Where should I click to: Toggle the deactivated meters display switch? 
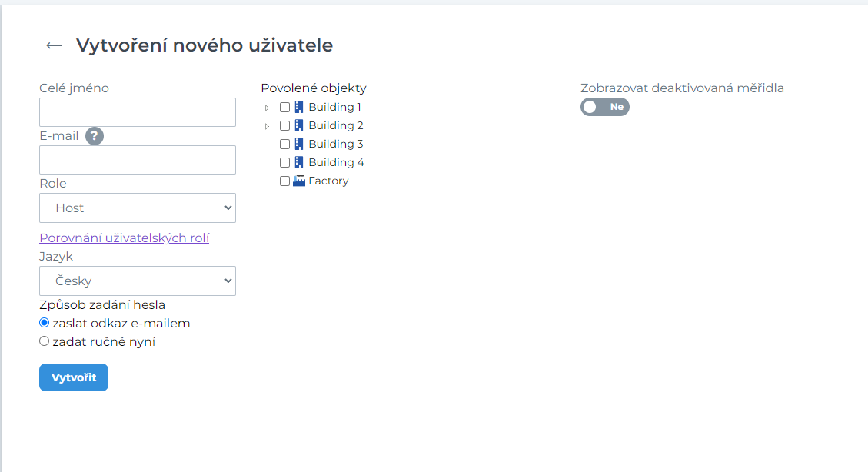pyautogui.click(x=604, y=107)
